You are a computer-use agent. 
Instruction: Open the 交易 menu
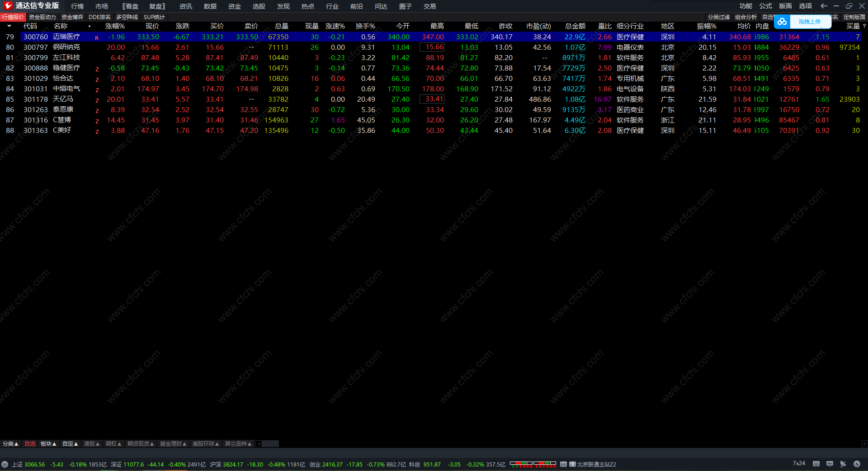click(x=430, y=6)
